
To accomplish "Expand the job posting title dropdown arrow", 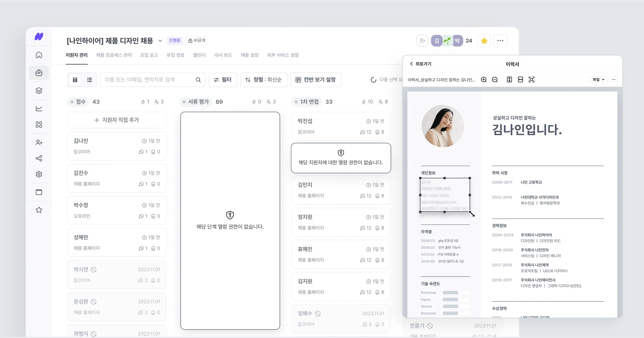I will coord(160,41).
